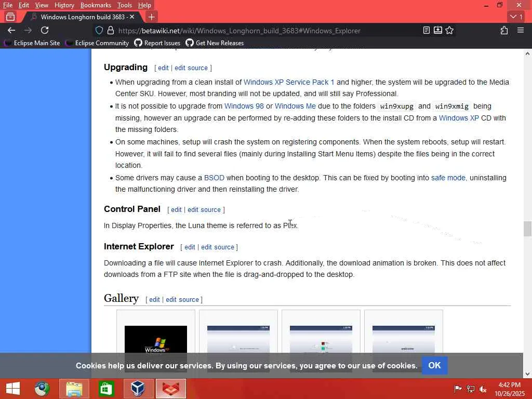Open Eclipse Main Site bookmark
The image size is (532, 399).
pos(32,43)
